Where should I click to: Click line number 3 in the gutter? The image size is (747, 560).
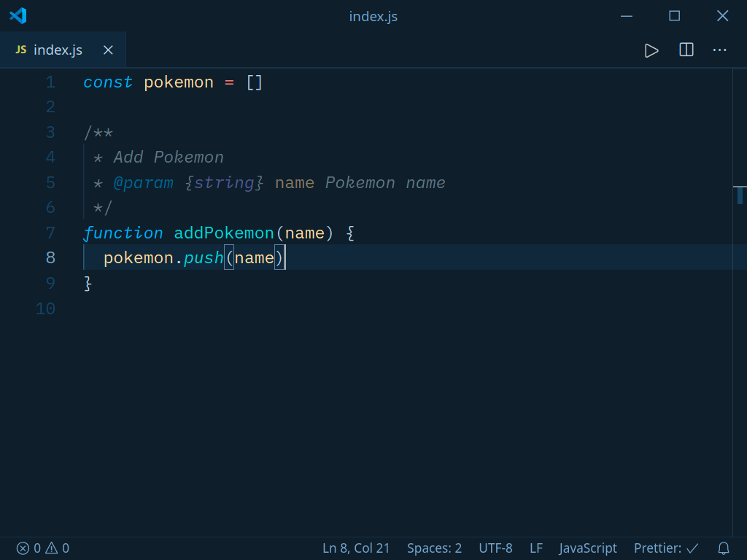(50, 133)
